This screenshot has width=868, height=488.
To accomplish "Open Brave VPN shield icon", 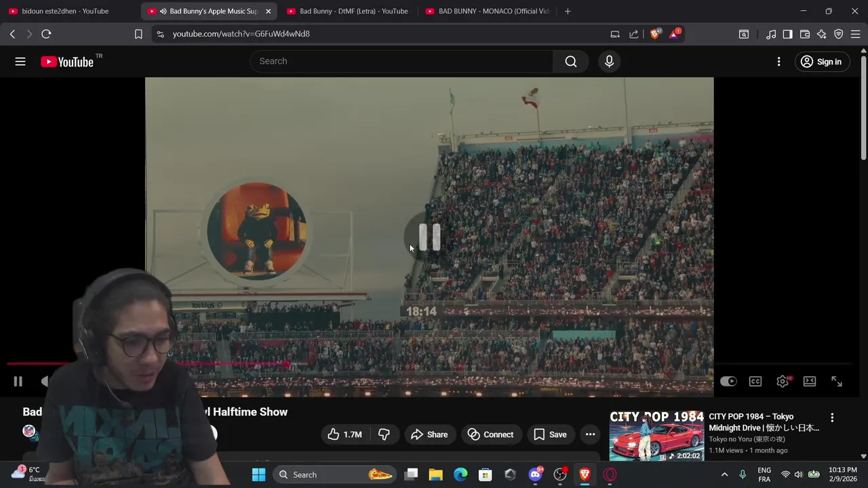I will pyautogui.click(x=839, y=34).
